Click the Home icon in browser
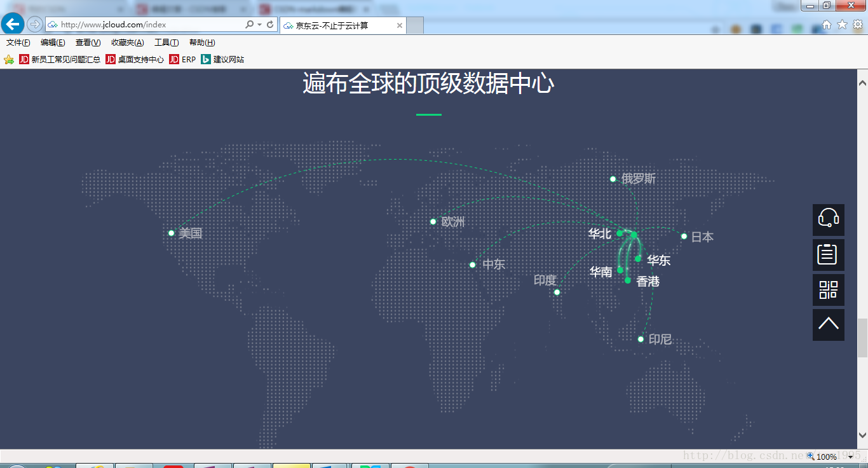868x468 pixels. pyautogui.click(x=827, y=25)
